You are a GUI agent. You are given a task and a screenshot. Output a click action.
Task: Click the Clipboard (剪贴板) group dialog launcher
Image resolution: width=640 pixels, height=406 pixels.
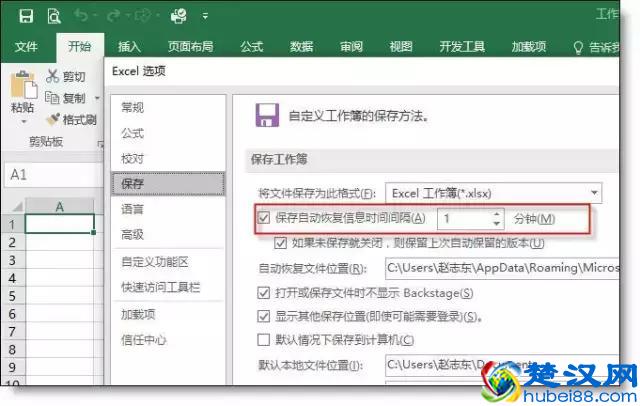click(100, 143)
